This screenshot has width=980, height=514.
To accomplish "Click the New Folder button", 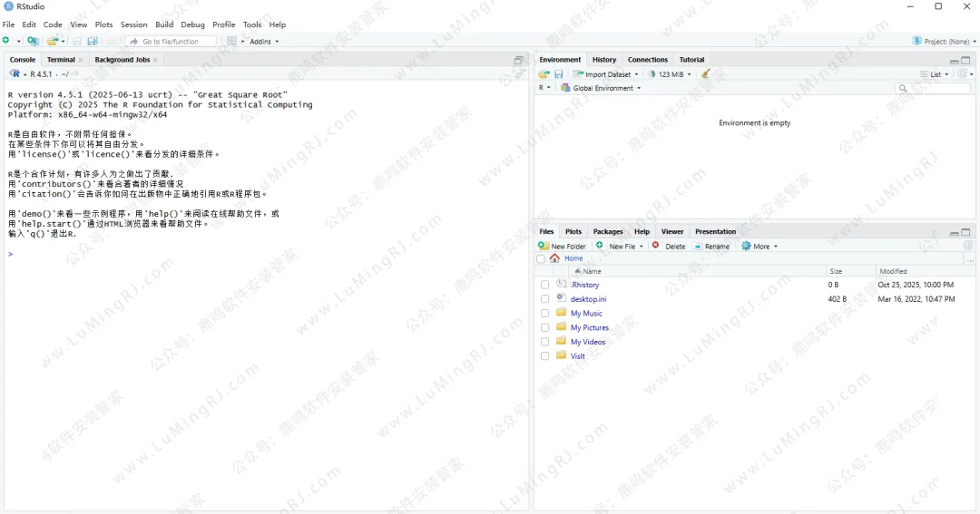I will [563, 246].
